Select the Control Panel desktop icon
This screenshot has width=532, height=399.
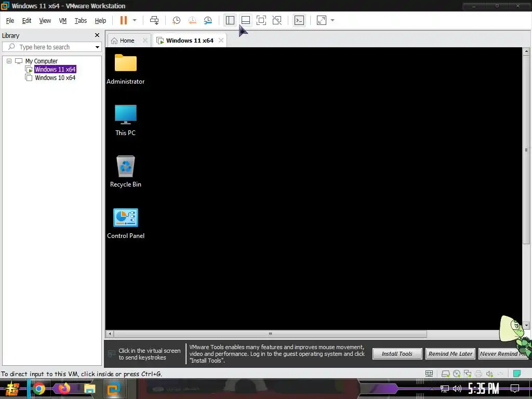coord(126,223)
